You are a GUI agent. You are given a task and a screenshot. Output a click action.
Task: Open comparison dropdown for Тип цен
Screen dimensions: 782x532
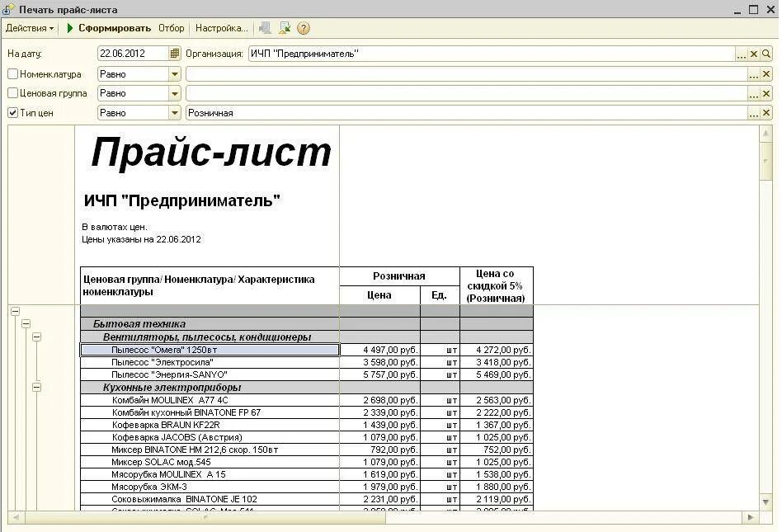pos(174,113)
